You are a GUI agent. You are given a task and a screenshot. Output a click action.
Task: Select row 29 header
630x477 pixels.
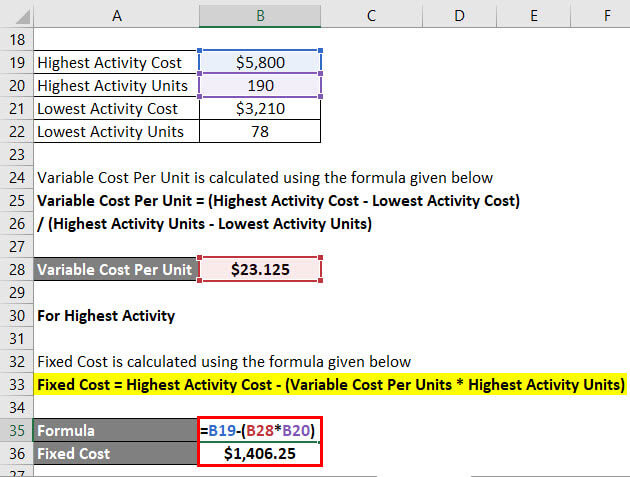click(x=17, y=292)
